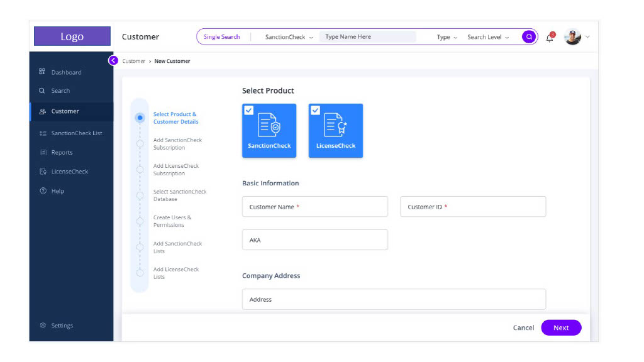Screen dimensions: 644x362
Task: Click the 'Company Address' heading
Action: point(271,275)
